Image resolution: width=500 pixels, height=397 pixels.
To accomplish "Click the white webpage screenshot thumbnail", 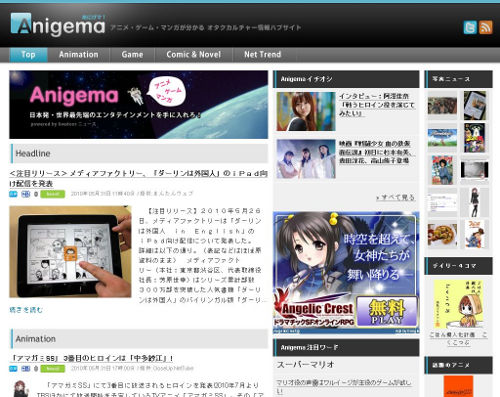I will 442,202.
